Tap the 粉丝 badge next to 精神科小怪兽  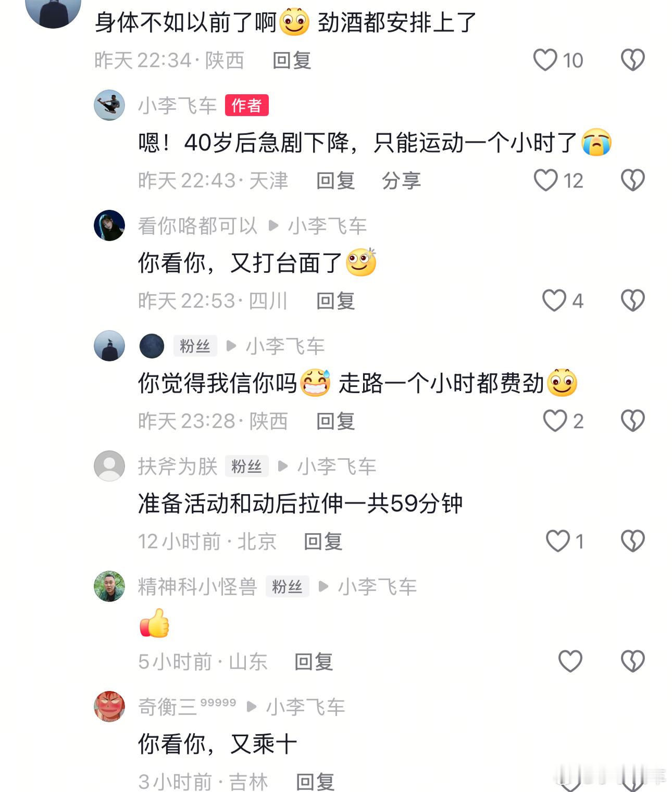click(287, 586)
